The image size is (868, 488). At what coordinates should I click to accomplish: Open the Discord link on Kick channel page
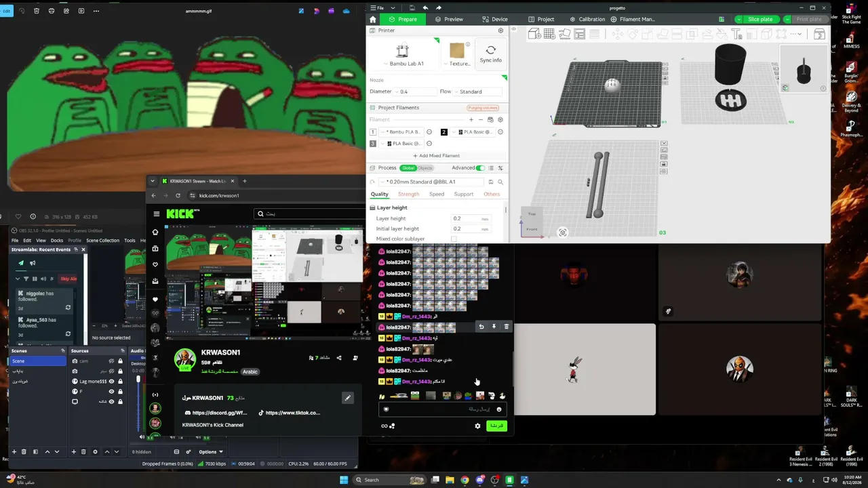coord(215,413)
